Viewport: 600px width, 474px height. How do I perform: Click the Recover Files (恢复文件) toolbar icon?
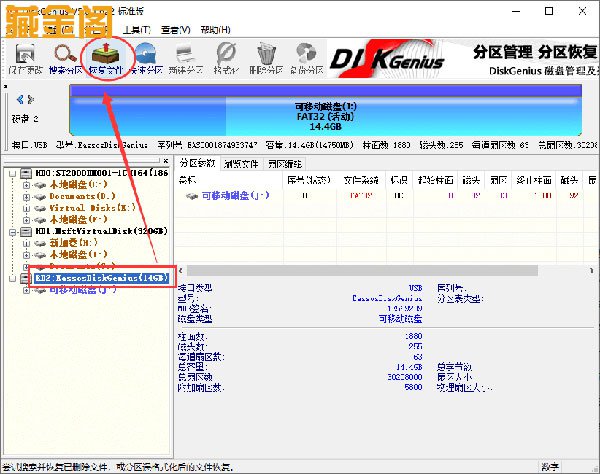coord(106,54)
